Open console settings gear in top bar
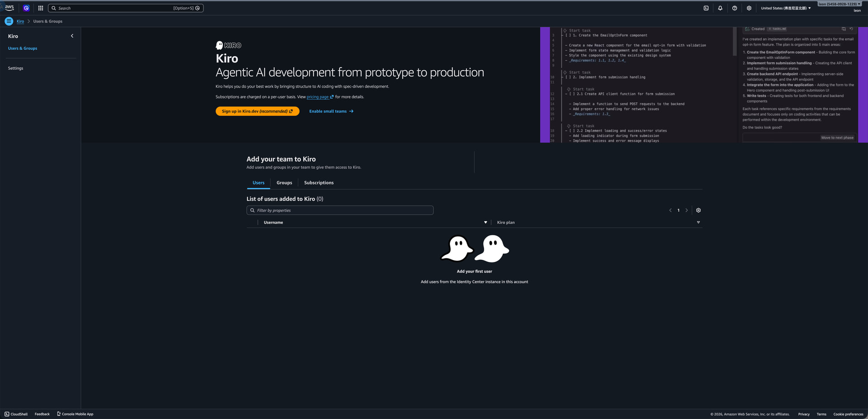The height and width of the screenshot is (419, 868). click(x=749, y=8)
